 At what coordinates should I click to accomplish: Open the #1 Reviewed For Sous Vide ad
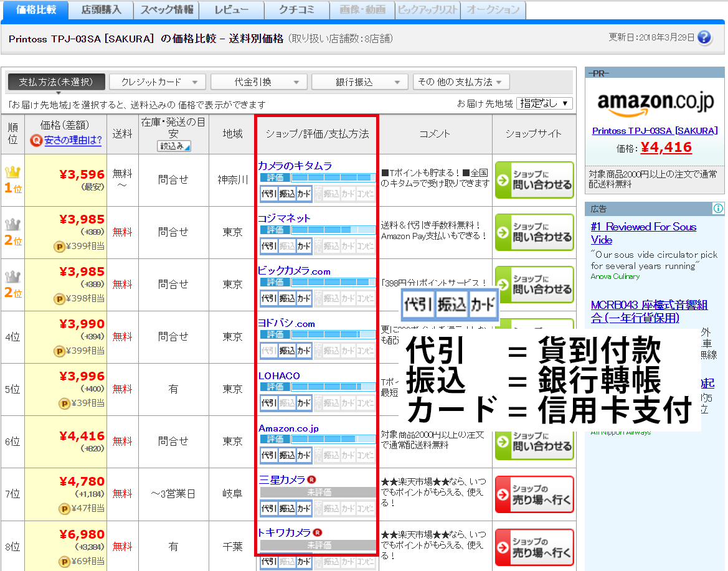click(x=643, y=233)
